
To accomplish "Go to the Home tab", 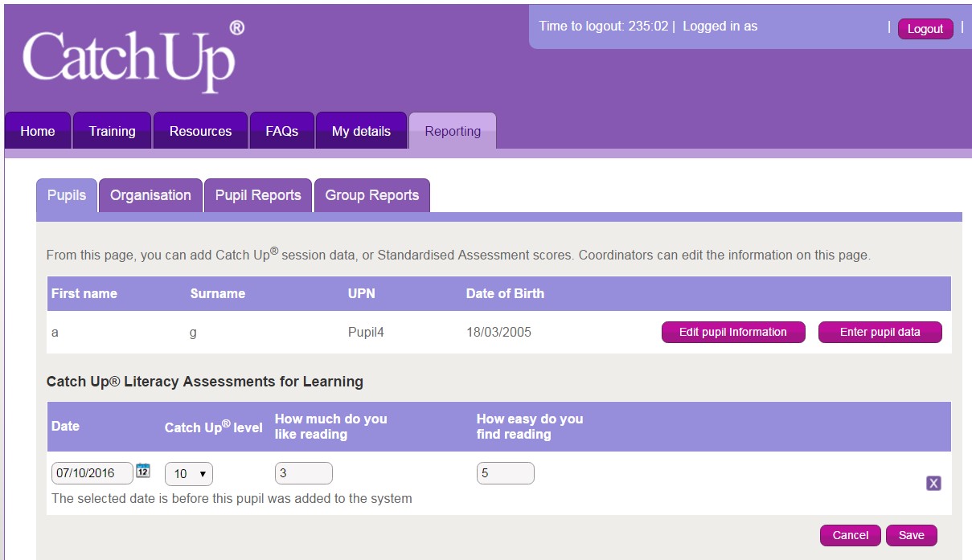I will coord(38,131).
